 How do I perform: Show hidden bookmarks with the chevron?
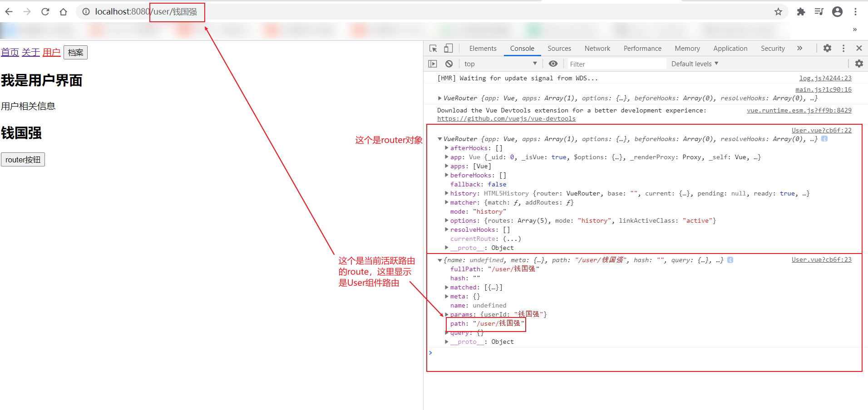pos(855,29)
